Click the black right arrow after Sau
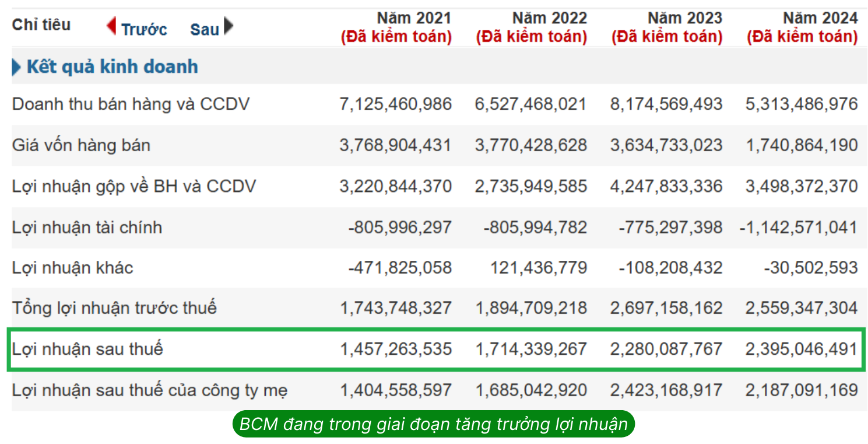This screenshot has width=868, height=444. [x=229, y=26]
